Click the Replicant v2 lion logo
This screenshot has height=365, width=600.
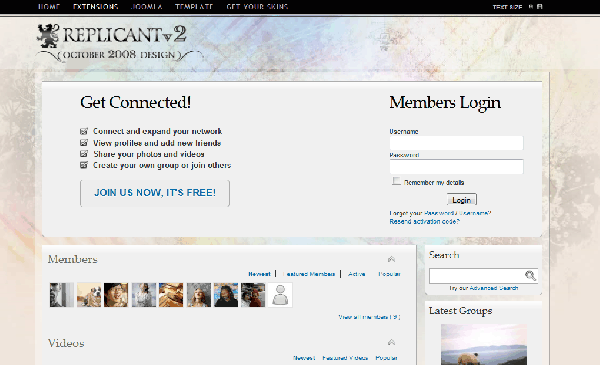[48, 36]
